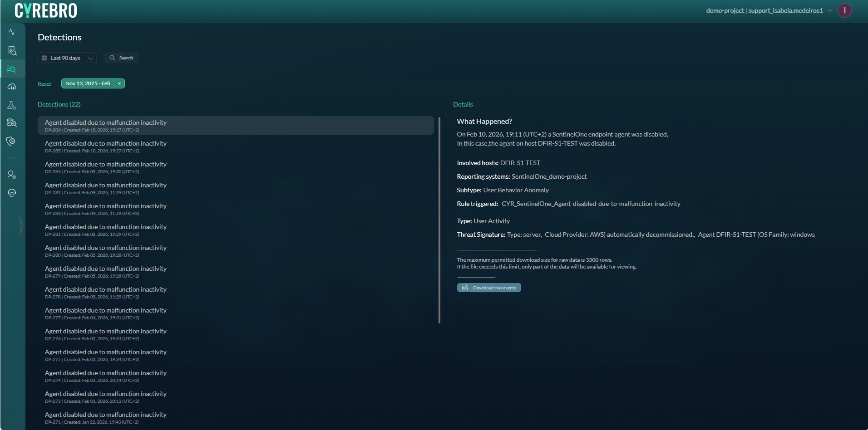This screenshot has width=868, height=430.
Task: Select detection DP-280
Action: 236,251
